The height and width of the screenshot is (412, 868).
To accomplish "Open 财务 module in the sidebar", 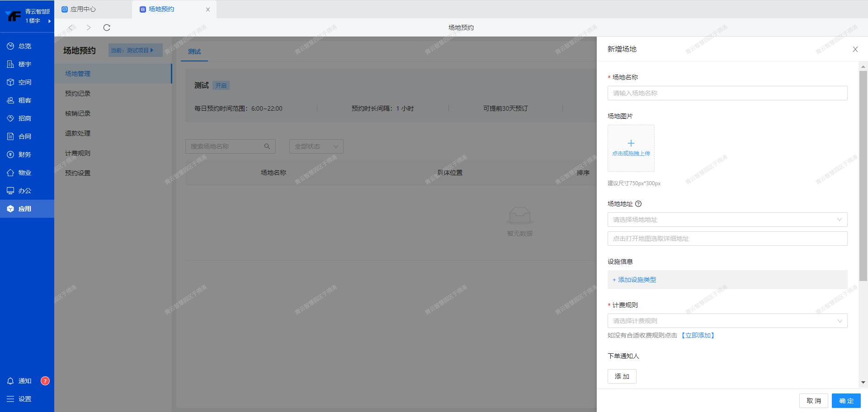I will pos(20,154).
